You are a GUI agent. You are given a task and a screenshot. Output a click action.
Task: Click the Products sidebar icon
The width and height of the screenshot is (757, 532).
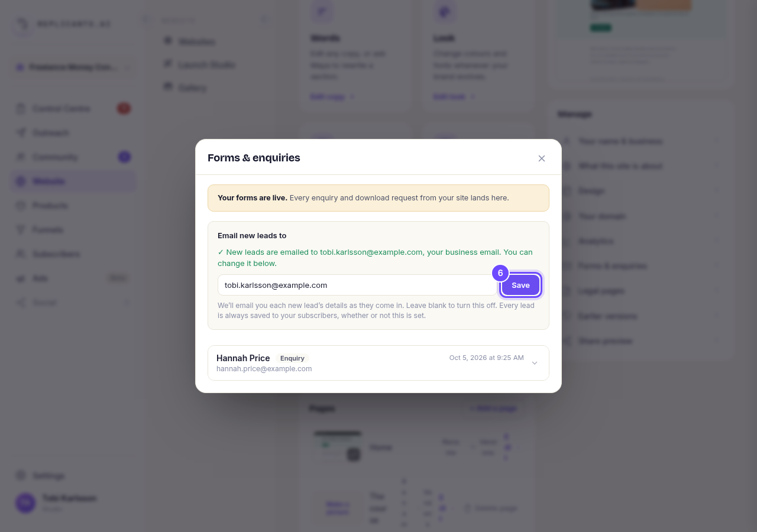[x=21, y=205]
